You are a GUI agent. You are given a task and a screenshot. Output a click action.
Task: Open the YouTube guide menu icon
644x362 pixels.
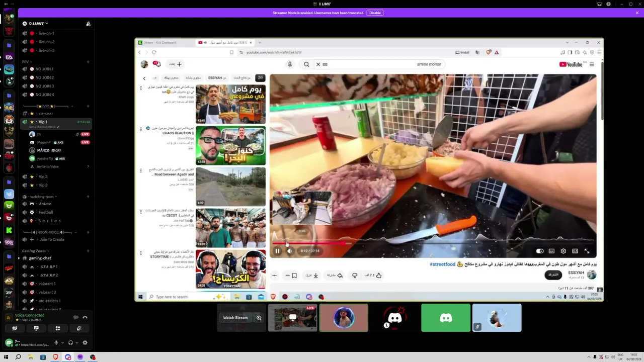(592, 64)
